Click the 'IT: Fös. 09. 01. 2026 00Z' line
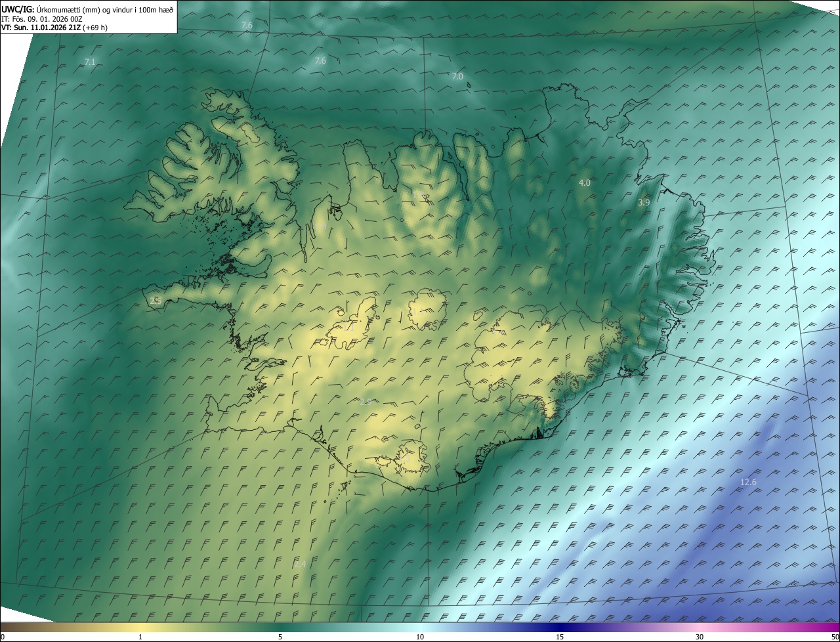Image resolution: width=840 pixels, height=642 pixels. [41, 19]
